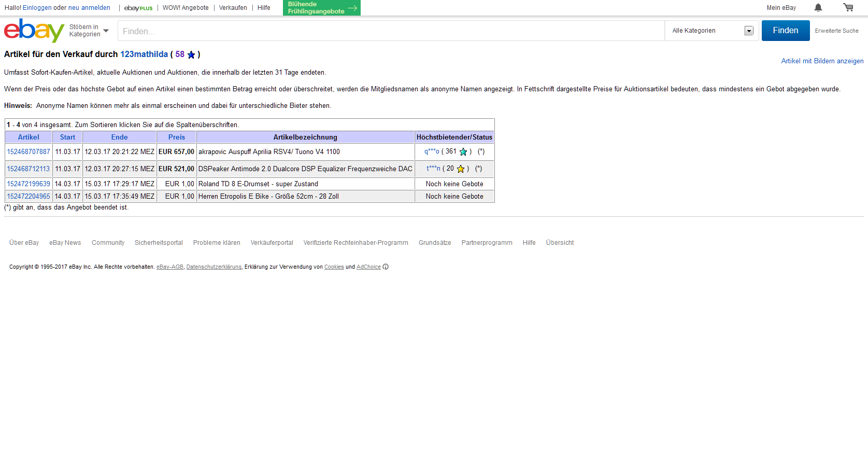Open the Hilfe item in the top bar
Screen dimensions: 868x471
tap(264, 8)
